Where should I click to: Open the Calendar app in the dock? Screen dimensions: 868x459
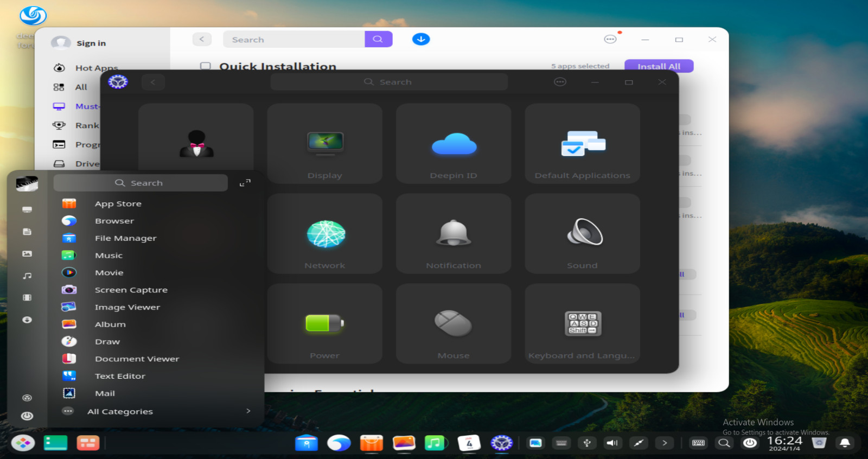[469, 443]
